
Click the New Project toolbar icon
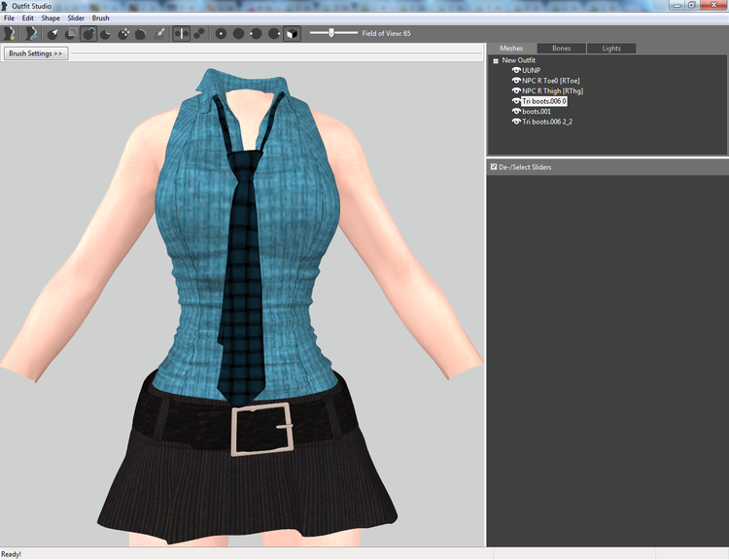pyautogui.click(x=10, y=33)
